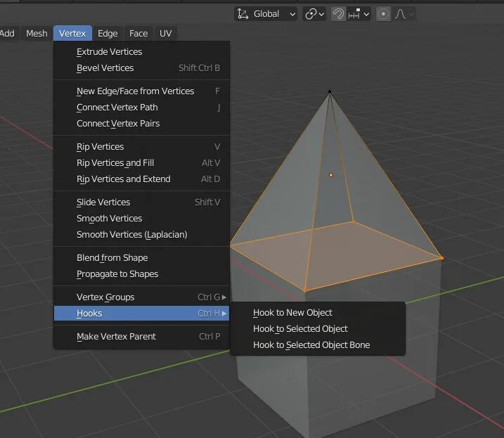The width and height of the screenshot is (504, 438).
Task: Expand the Hooks submenu
Action: tap(141, 314)
